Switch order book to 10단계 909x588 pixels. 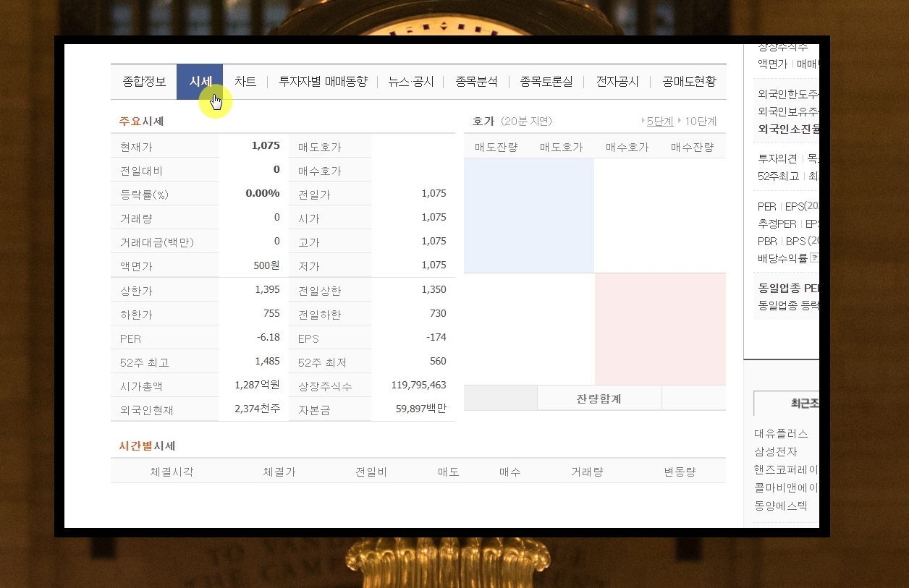(x=701, y=121)
